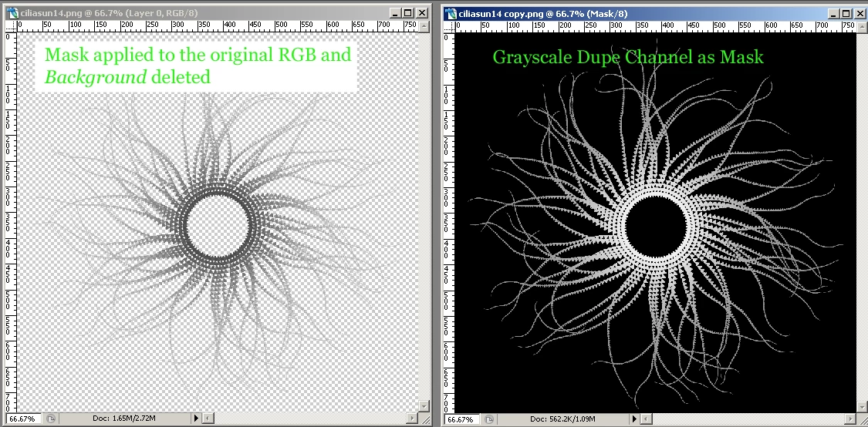Click the ruler origin corner in ciliasun14 copy.png window
This screenshot has width=868, height=427.
point(450,27)
